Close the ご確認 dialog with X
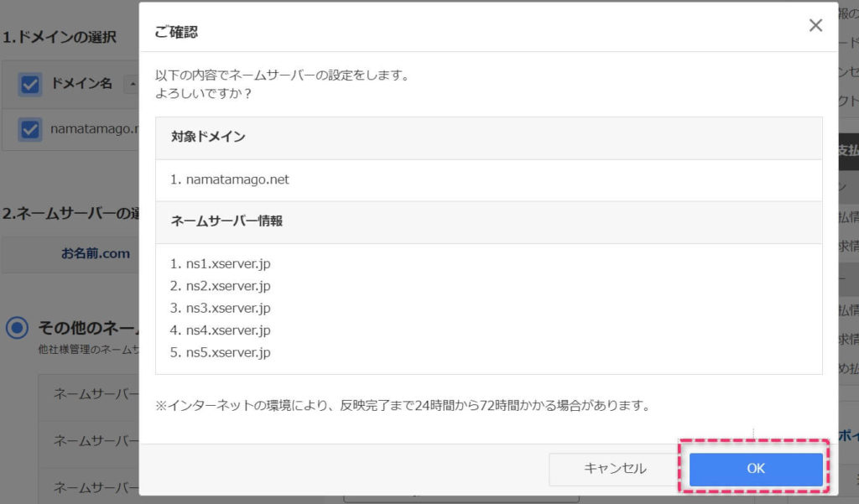This screenshot has height=504, width=859. (815, 25)
